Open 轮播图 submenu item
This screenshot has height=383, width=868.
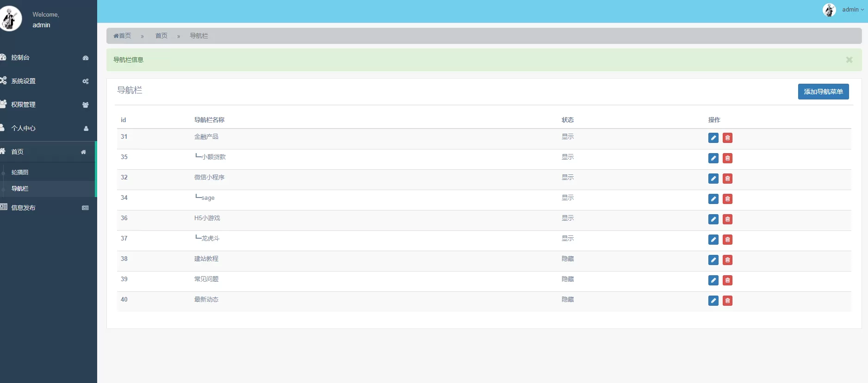[20, 172]
